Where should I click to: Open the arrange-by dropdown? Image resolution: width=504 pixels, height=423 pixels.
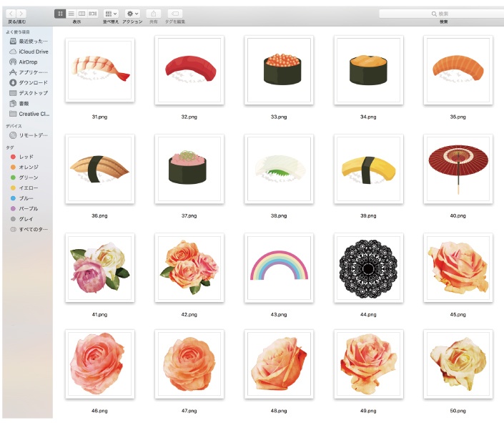(x=111, y=14)
